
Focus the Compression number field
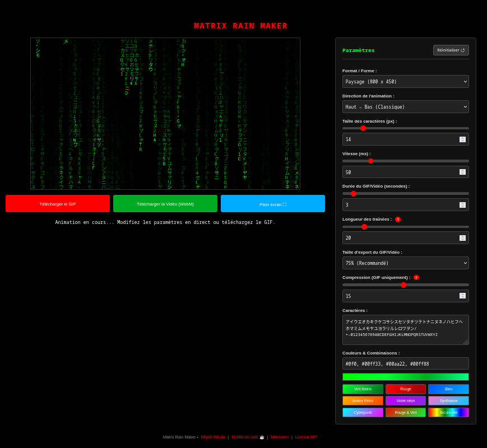(x=406, y=296)
